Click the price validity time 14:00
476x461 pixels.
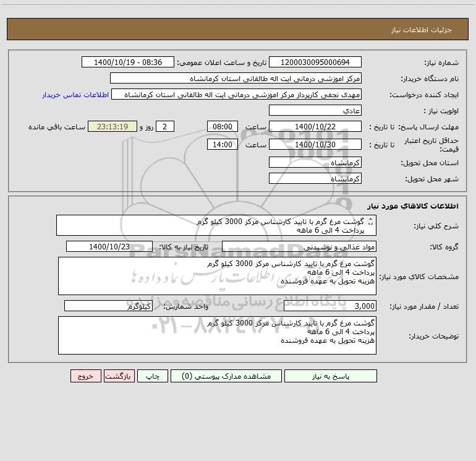coord(222,144)
